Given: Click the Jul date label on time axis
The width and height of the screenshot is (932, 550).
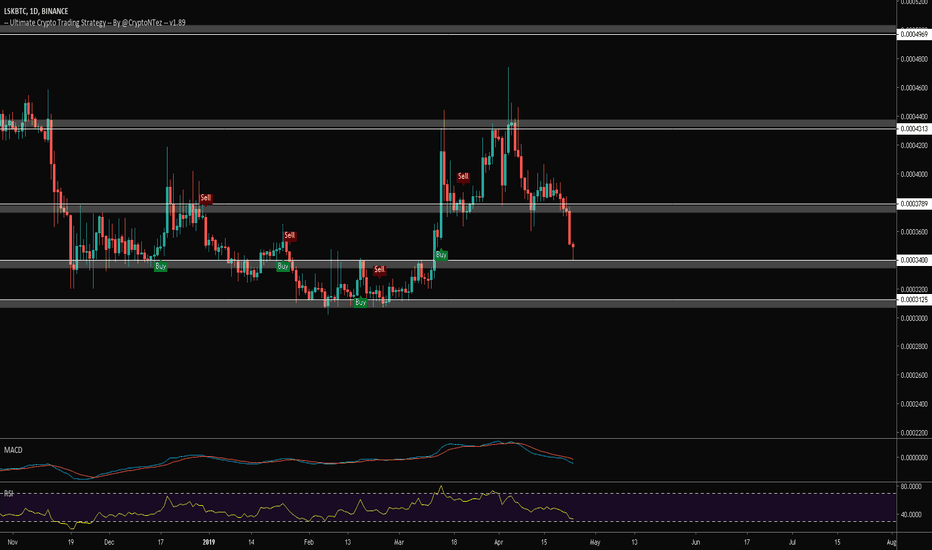Looking at the screenshot, I should [x=792, y=542].
